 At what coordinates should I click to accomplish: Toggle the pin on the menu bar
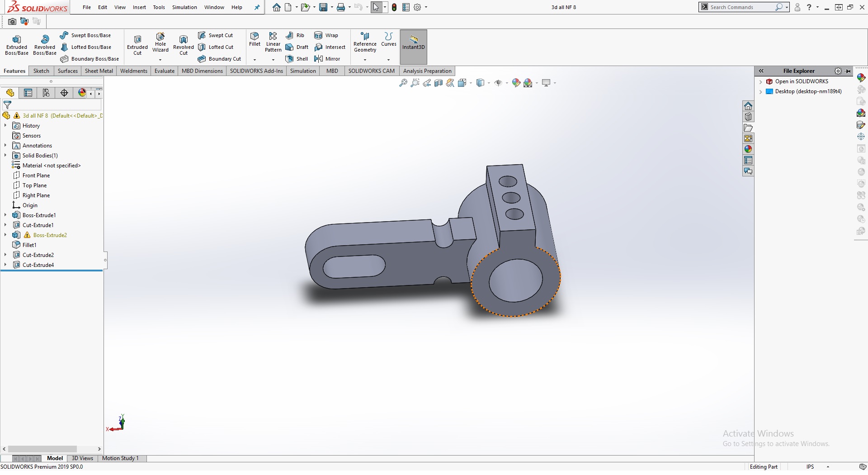coord(257,7)
